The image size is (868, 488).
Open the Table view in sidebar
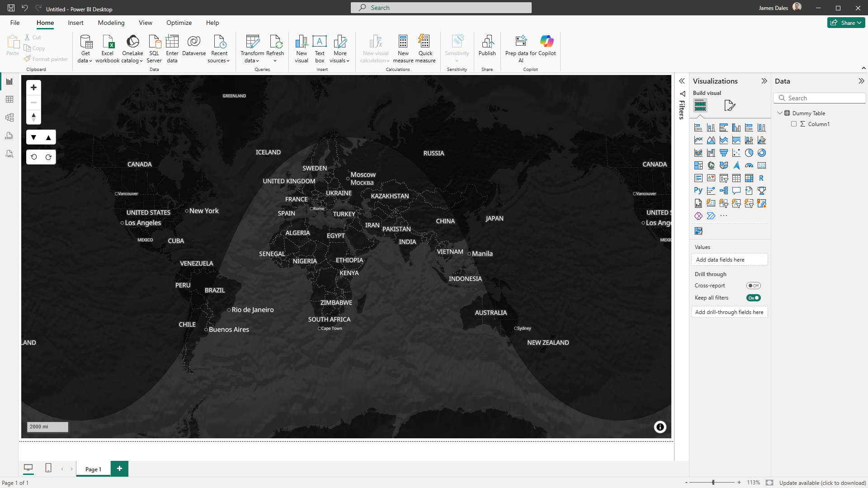point(9,99)
